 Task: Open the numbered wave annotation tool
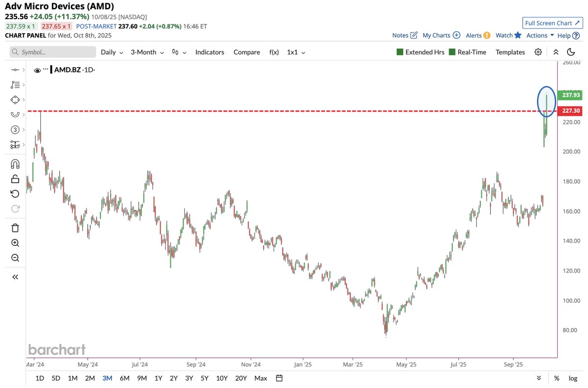(x=15, y=130)
